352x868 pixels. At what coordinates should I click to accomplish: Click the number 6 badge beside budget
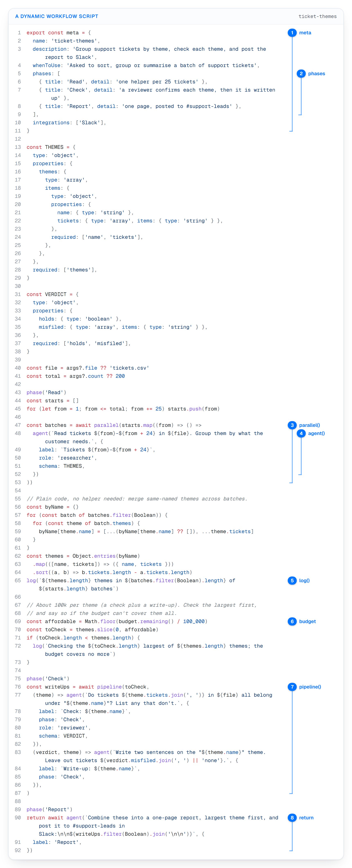pos(292,621)
